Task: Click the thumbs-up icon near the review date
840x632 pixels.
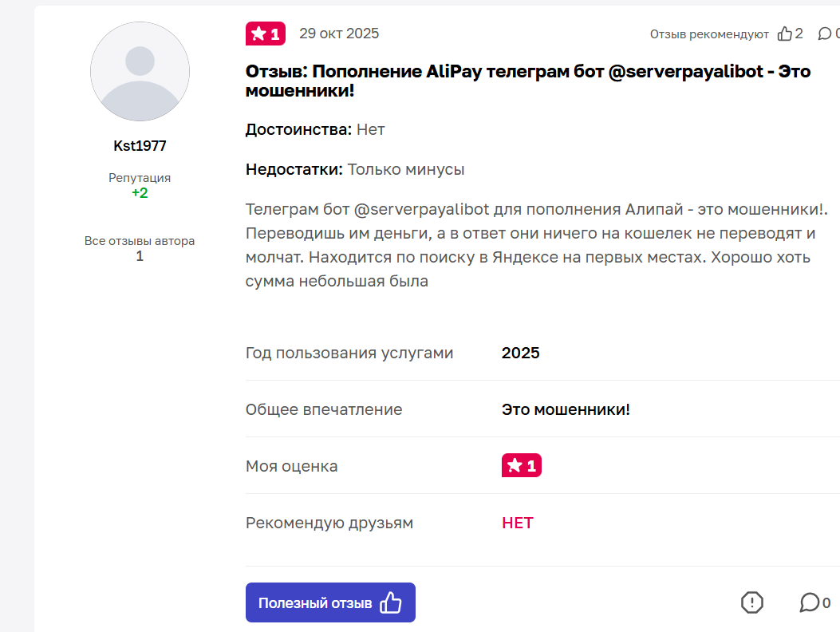Action: (785, 34)
